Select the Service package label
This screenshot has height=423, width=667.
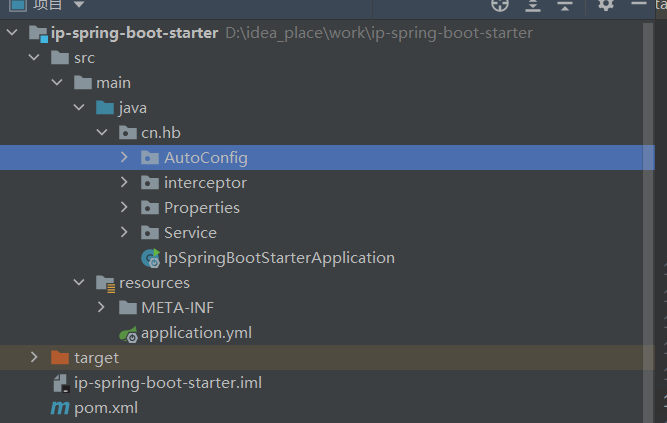pos(191,233)
